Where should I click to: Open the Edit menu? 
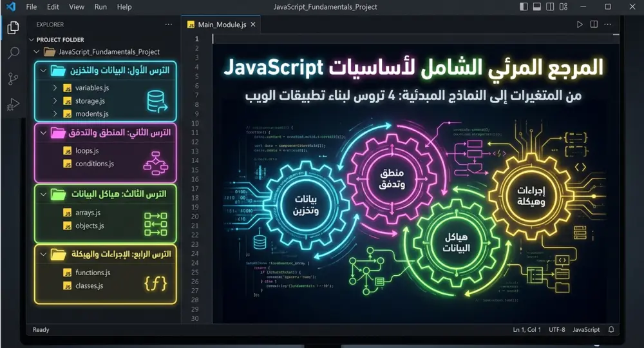[x=53, y=7]
